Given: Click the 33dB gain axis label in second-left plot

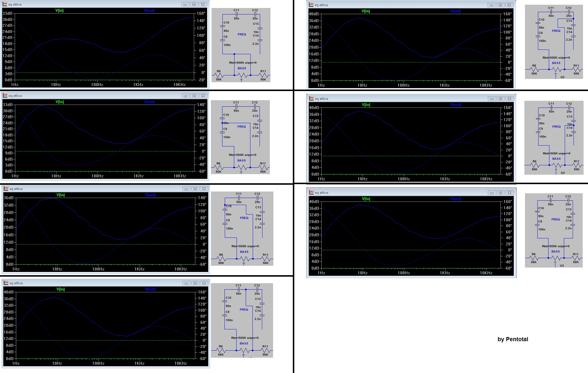Looking at the screenshot, I should 8,105.
